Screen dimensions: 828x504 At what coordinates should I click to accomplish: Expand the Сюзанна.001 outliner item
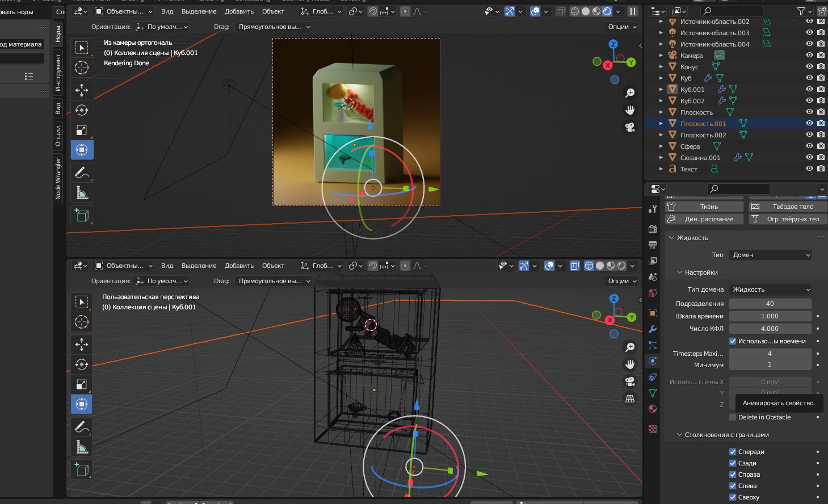click(661, 158)
